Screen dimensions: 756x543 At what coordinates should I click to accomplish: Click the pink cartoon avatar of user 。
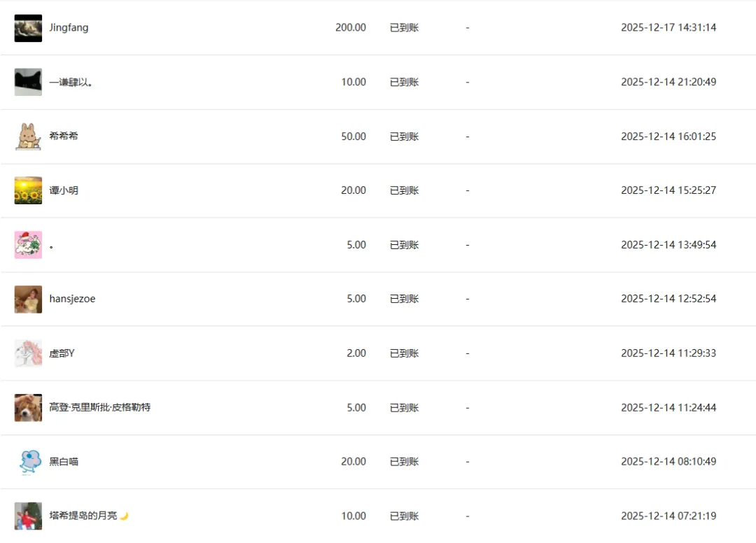pos(28,245)
